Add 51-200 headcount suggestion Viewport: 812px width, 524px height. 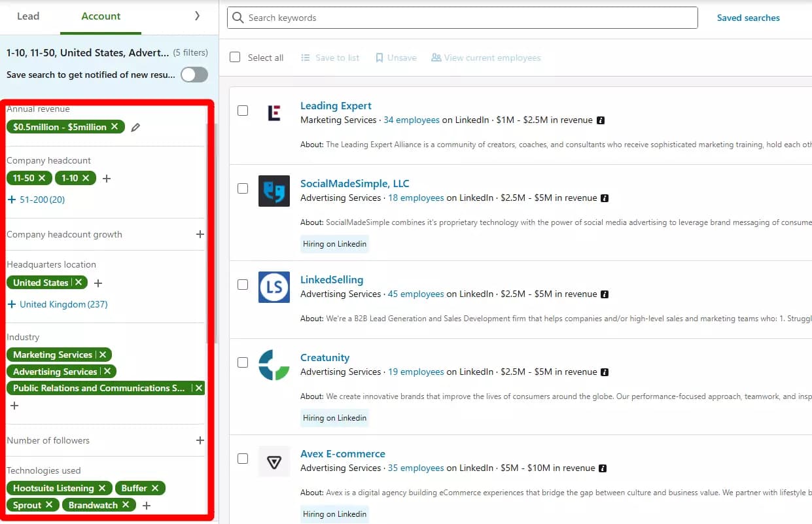(36, 200)
